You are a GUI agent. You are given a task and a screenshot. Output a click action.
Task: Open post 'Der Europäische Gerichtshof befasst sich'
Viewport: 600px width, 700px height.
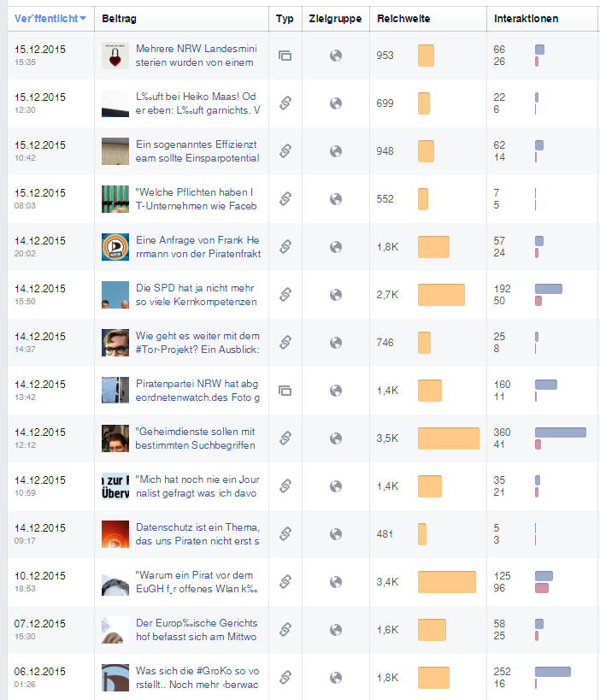point(197,630)
